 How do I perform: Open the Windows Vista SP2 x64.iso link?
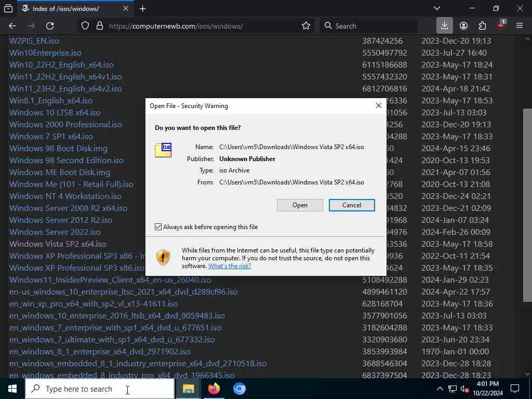point(58,244)
